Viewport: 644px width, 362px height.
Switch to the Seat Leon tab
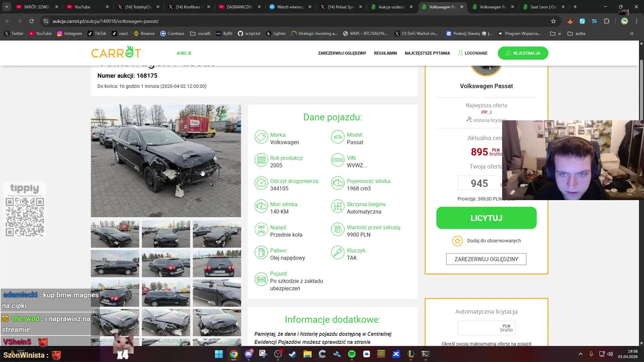click(x=542, y=7)
